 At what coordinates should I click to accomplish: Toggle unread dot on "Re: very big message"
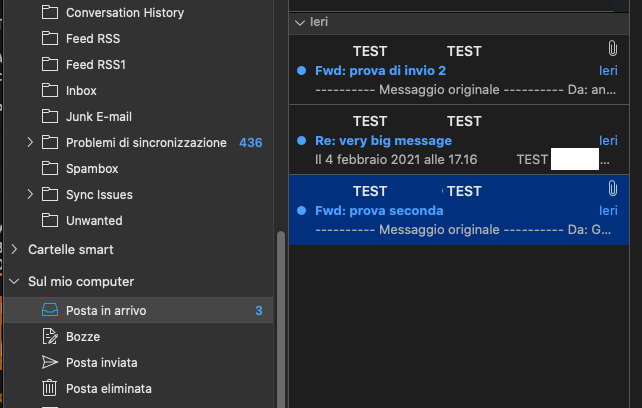(302, 141)
